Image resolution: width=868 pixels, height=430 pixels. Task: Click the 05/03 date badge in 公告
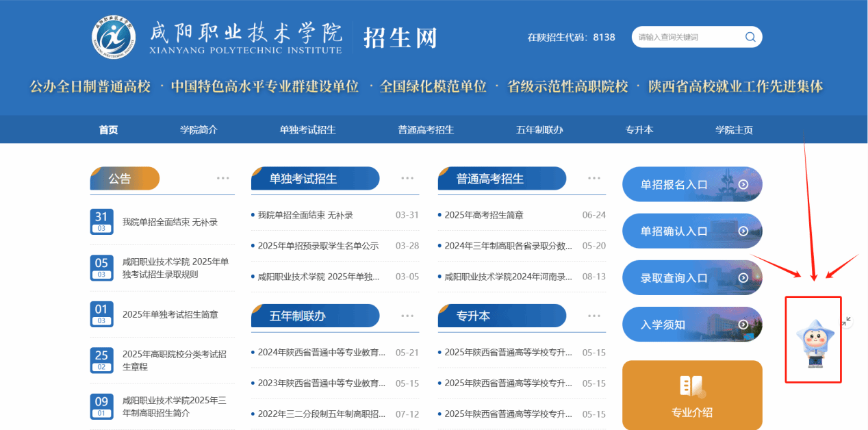coord(101,268)
